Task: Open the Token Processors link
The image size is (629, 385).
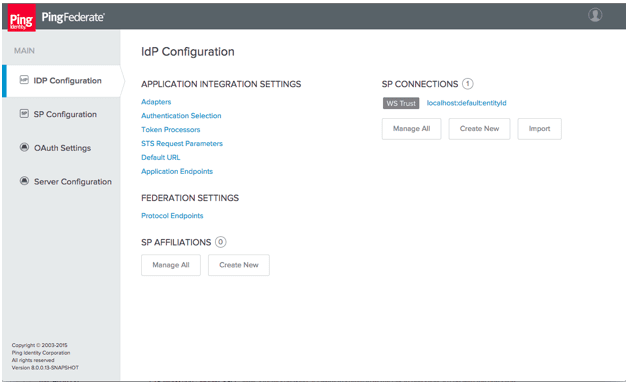Action: click(170, 130)
